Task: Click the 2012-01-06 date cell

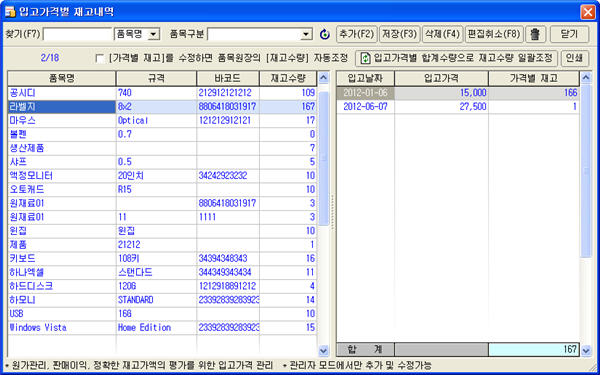Action: [365, 93]
